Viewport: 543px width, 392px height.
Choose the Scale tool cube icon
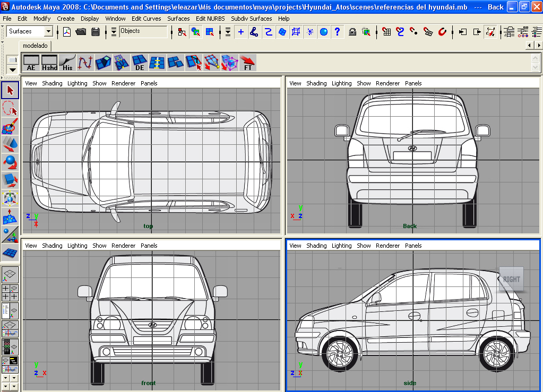(x=10, y=180)
